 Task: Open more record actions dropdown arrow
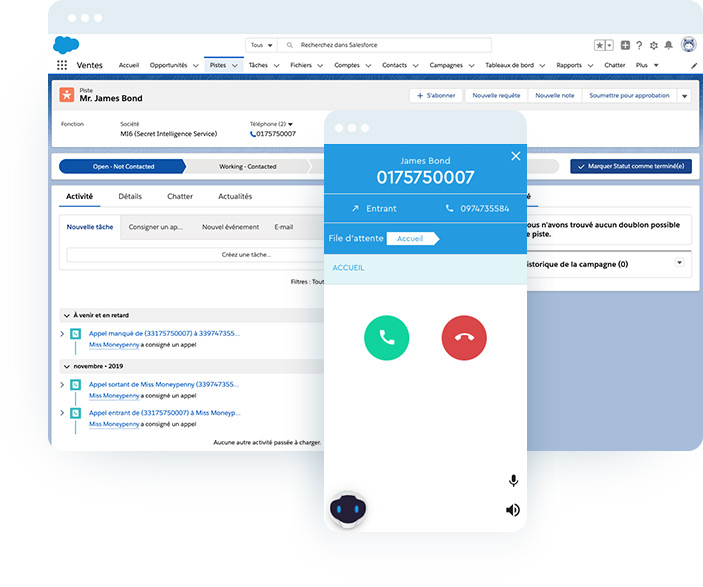(x=684, y=96)
